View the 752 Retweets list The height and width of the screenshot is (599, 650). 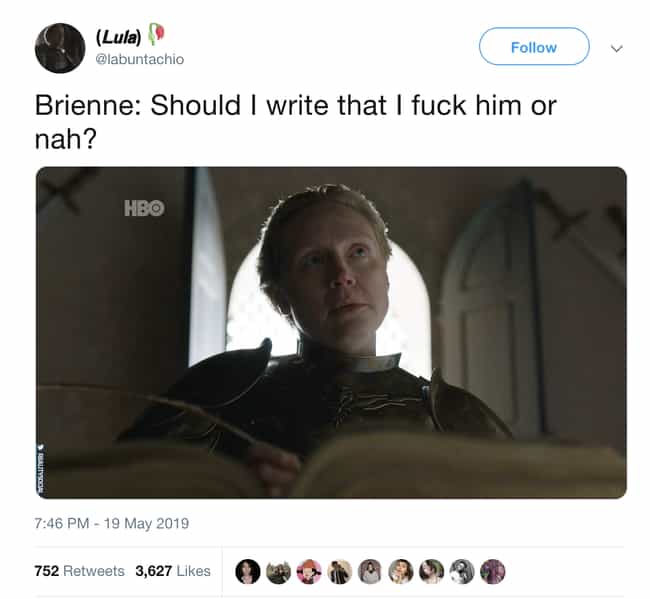pos(80,571)
